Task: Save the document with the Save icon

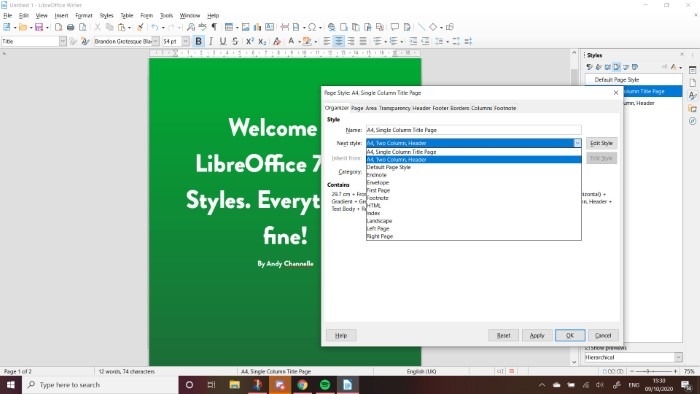Action: tap(39, 27)
